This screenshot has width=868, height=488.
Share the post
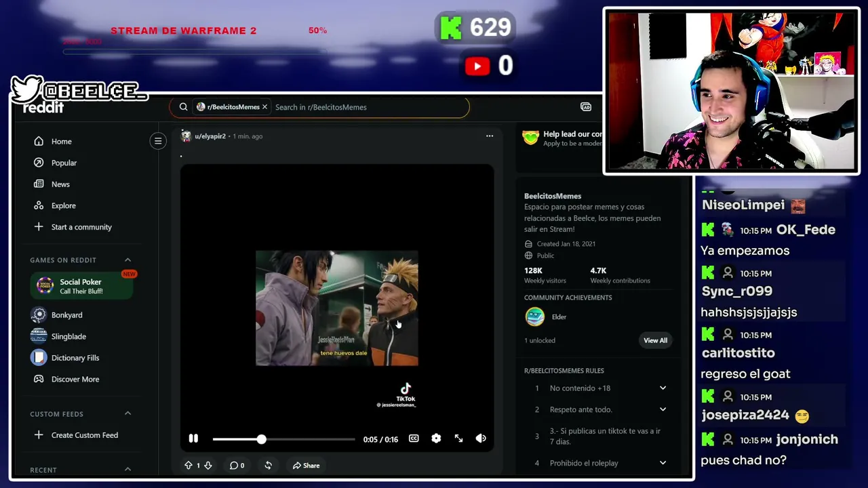(306, 466)
